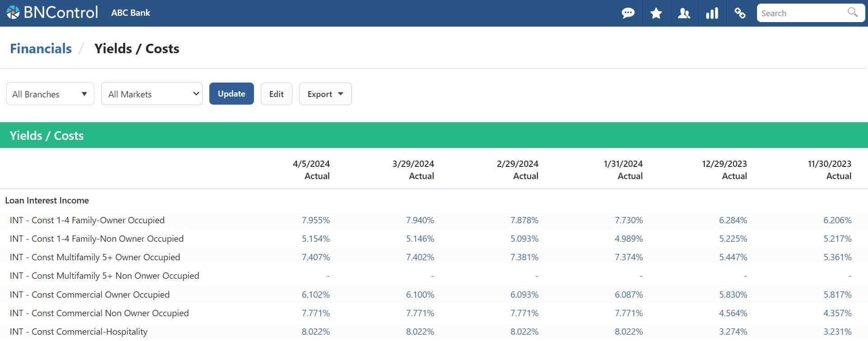This screenshot has height=341, width=868.
Task: Select 4.989% in the 1/31/2024 column
Action: pos(628,239)
